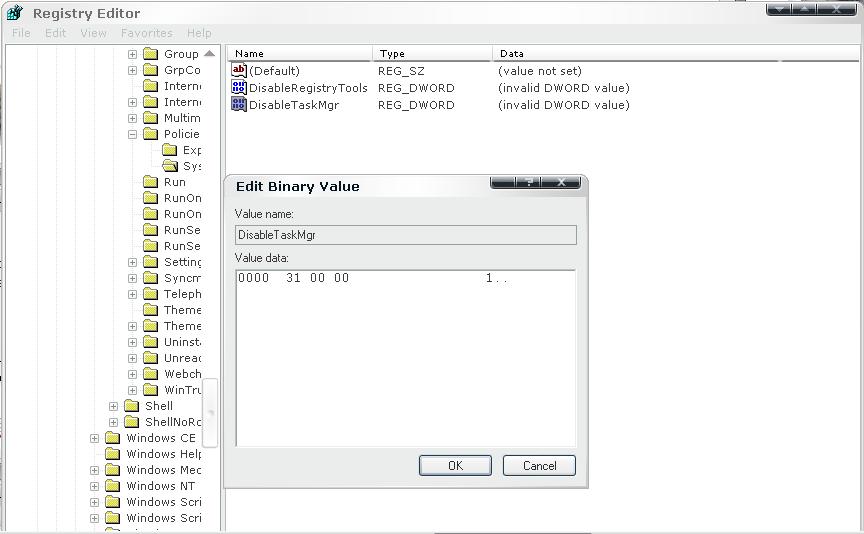Viewport: 864px width, 534px height.
Task: Expand the Uninstall key node
Action: (x=132, y=342)
